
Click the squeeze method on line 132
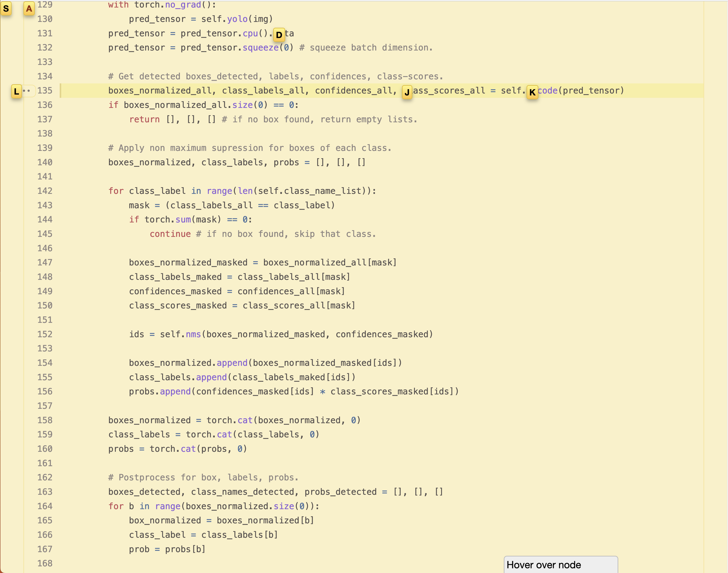[260, 48]
